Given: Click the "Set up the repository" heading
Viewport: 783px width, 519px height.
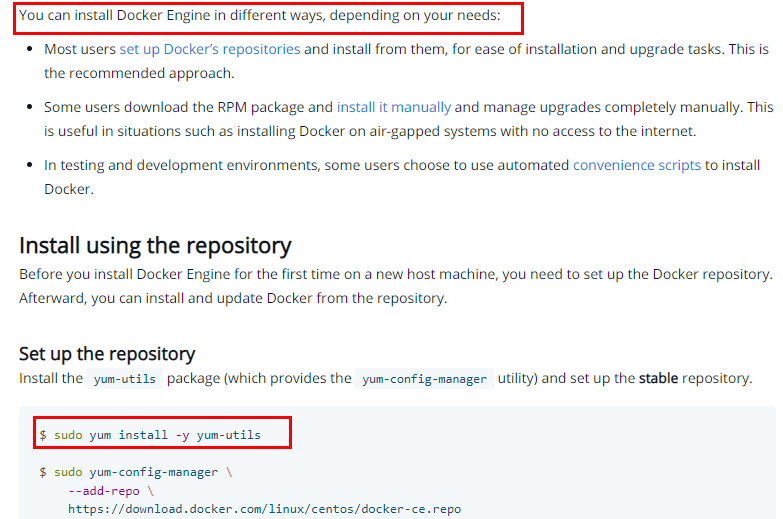Looking at the screenshot, I should tap(107, 353).
